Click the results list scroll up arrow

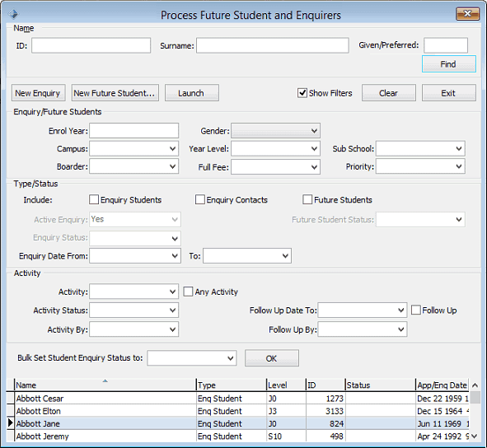click(475, 385)
